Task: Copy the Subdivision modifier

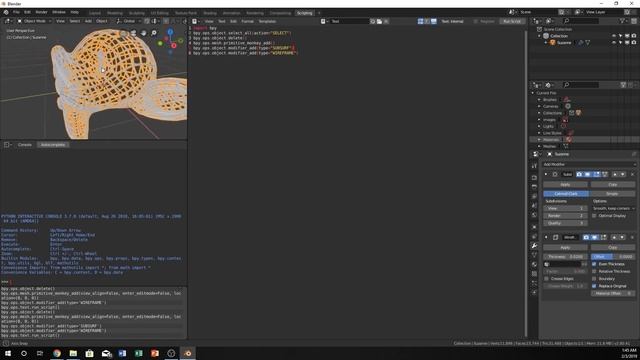Action: pos(613,185)
